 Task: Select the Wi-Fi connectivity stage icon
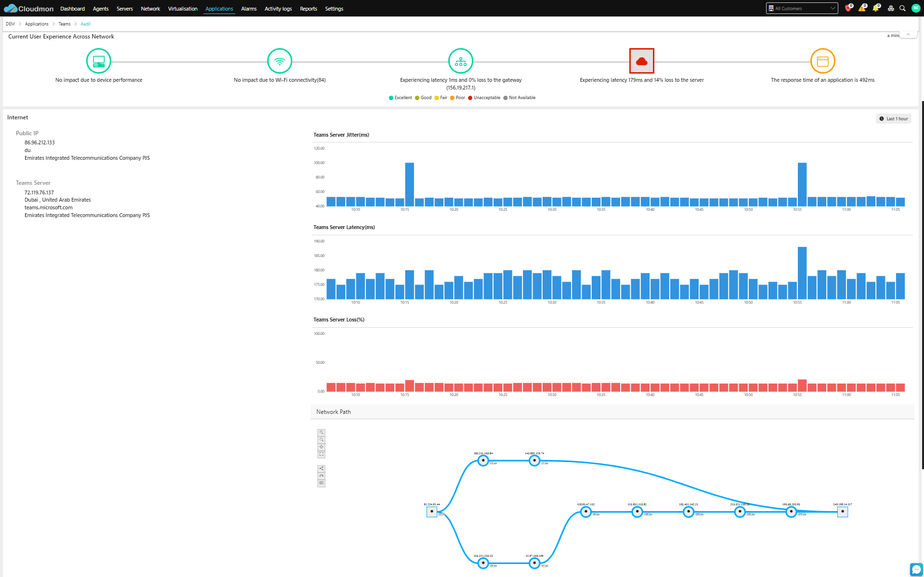click(280, 61)
